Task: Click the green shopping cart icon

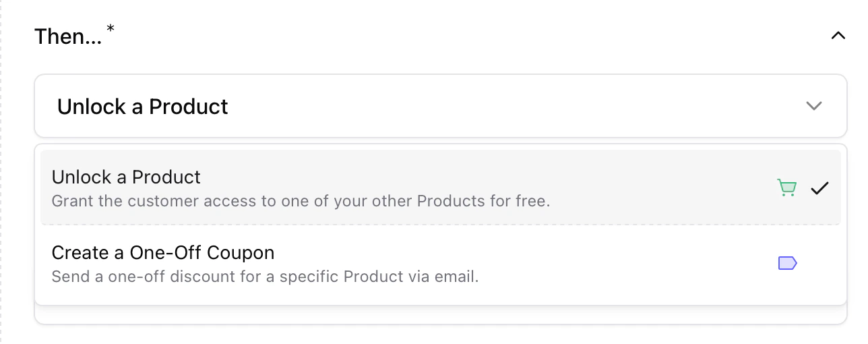Action: 786,188
